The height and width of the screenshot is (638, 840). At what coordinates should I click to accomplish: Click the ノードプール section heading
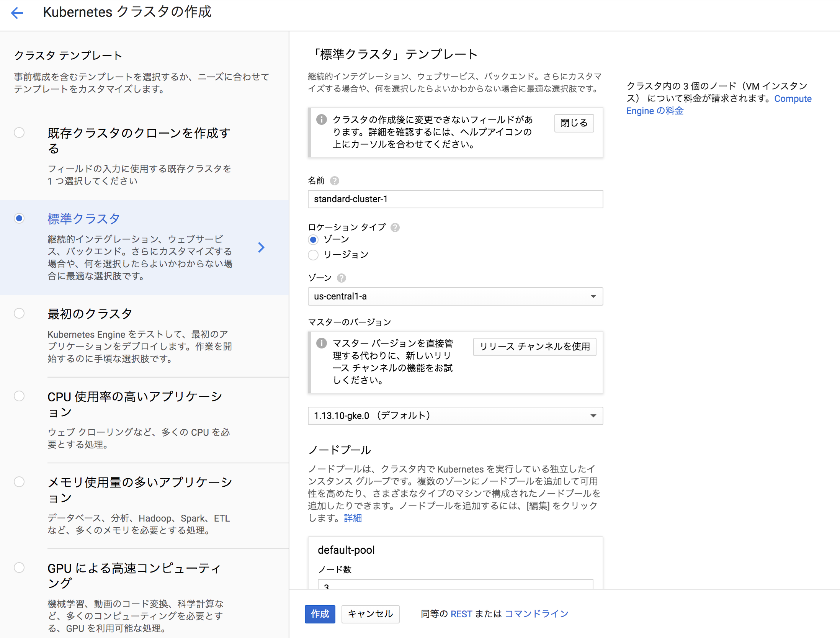pos(340,450)
